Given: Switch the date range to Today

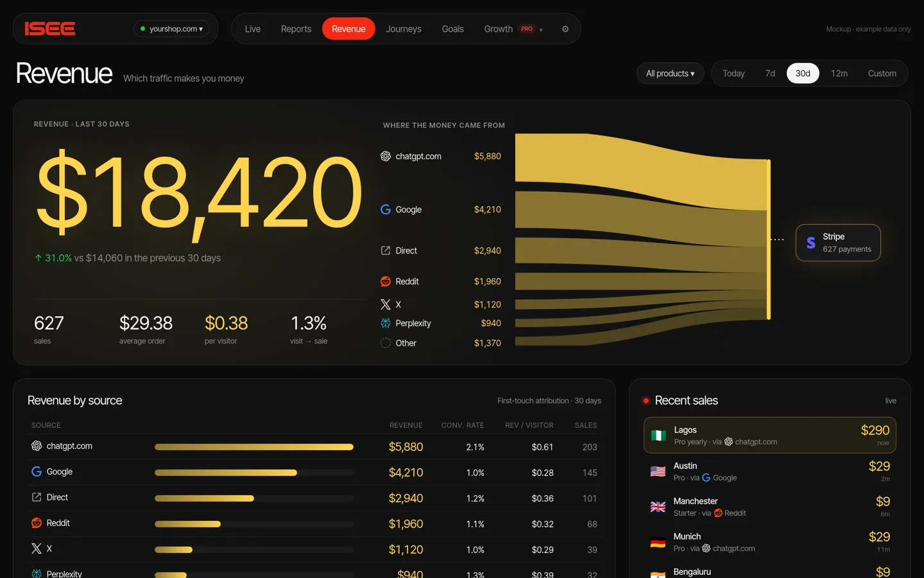Looking at the screenshot, I should [x=733, y=73].
